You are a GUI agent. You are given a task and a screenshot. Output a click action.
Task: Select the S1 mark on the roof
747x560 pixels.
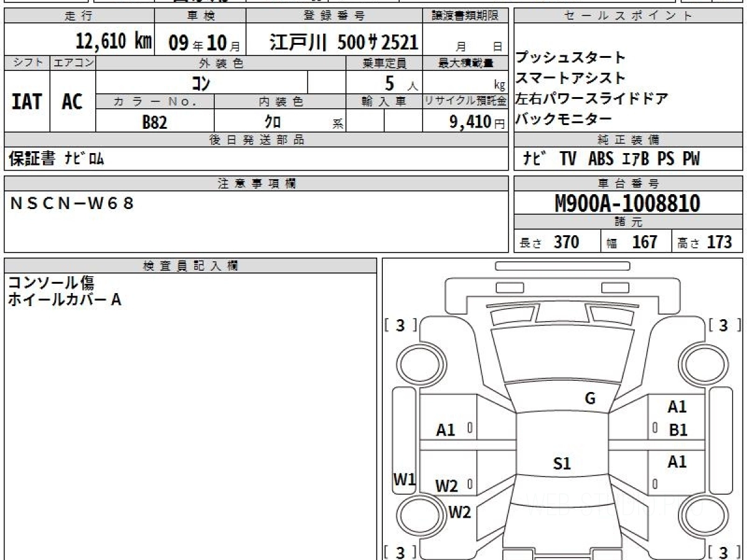click(562, 464)
